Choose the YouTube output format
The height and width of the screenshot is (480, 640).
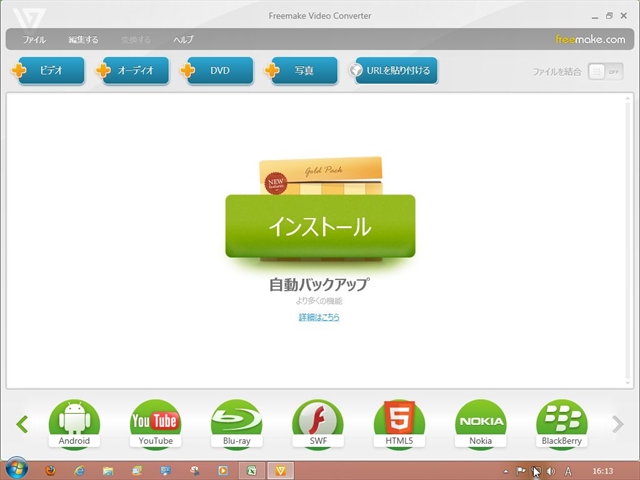(x=156, y=424)
